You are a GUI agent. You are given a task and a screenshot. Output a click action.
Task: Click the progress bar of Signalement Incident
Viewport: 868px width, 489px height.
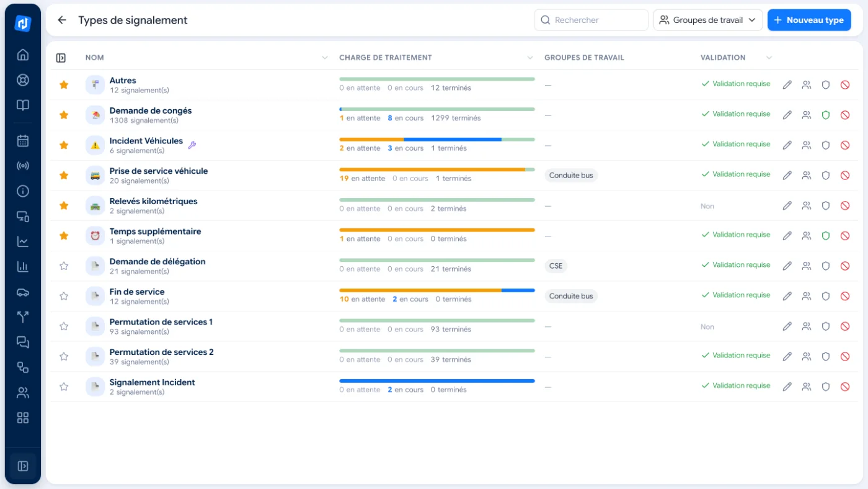437,381
